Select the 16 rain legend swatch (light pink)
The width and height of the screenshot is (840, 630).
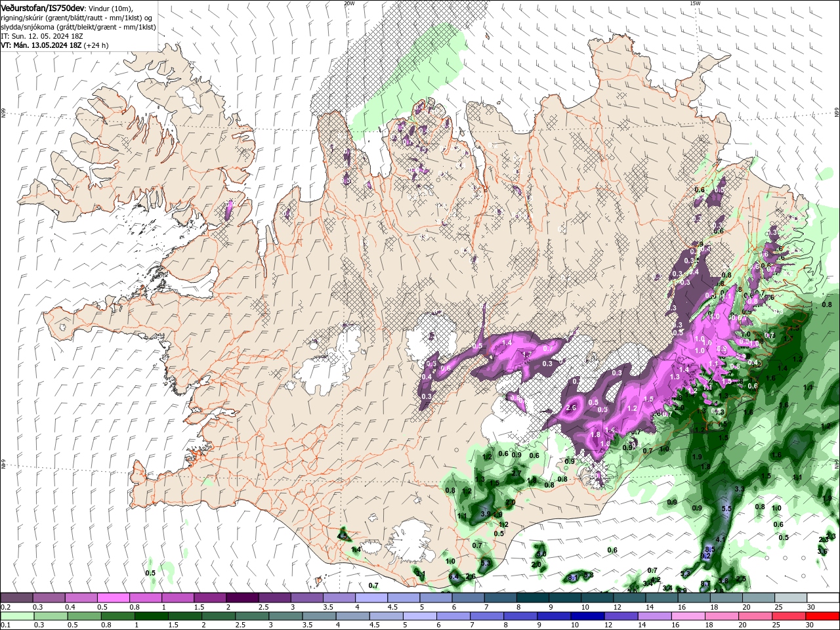pos(688,616)
